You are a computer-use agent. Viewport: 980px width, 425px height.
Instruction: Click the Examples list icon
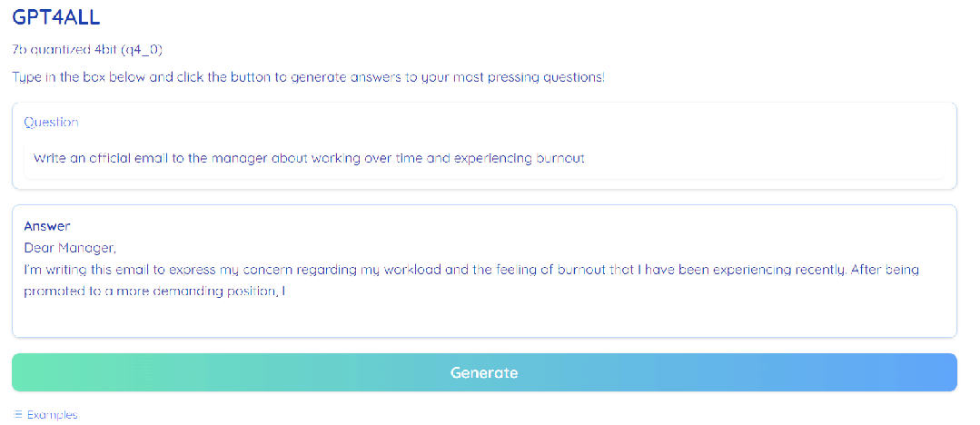click(x=18, y=415)
